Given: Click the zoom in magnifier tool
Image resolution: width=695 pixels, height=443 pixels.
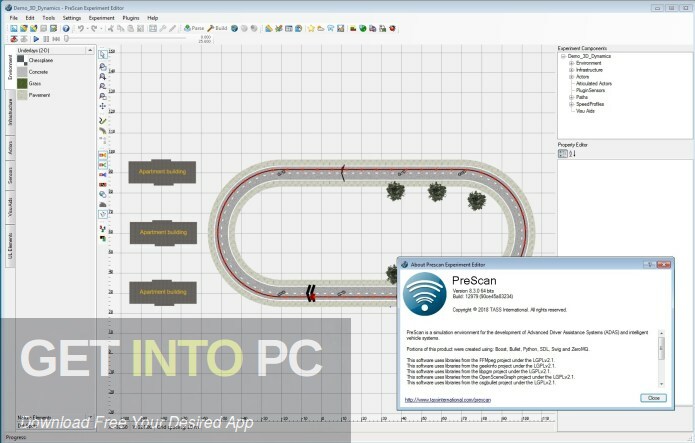Looking at the screenshot, I should (103, 76).
